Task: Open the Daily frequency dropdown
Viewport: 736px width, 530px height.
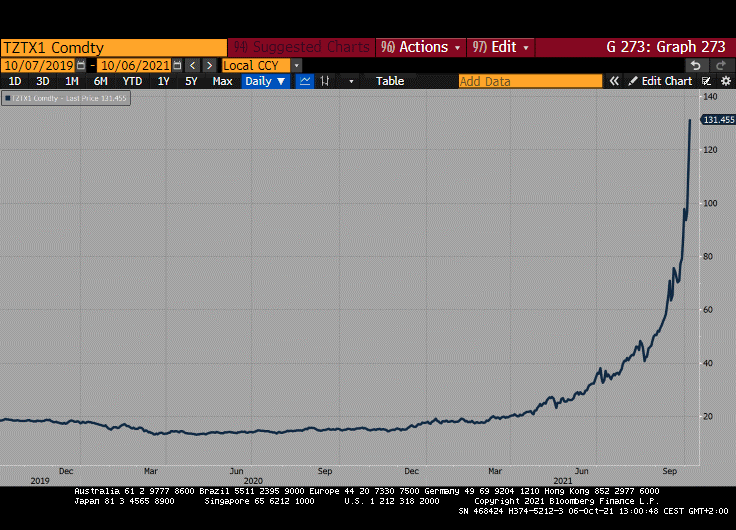Action: (x=265, y=81)
